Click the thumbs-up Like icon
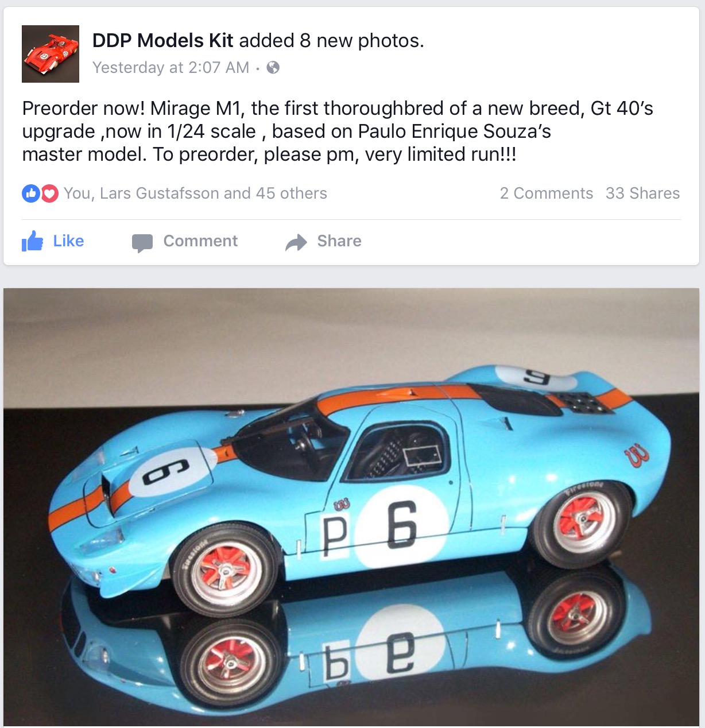The height and width of the screenshot is (728, 705). coord(32,241)
